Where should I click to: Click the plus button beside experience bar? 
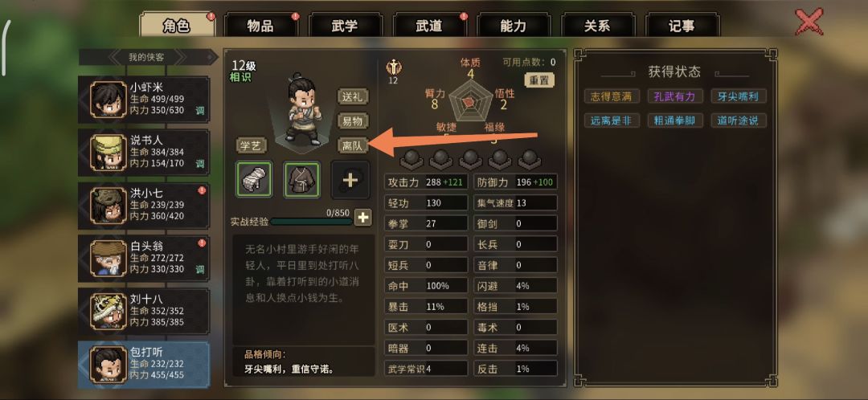pos(363,218)
